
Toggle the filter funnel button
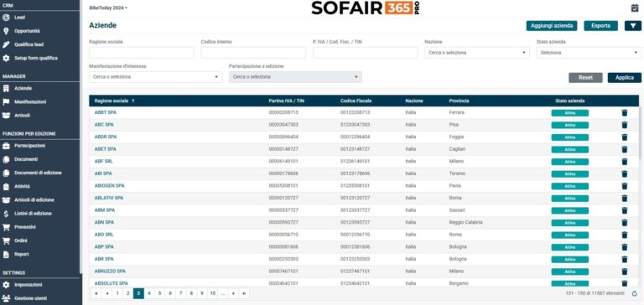(632, 26)
